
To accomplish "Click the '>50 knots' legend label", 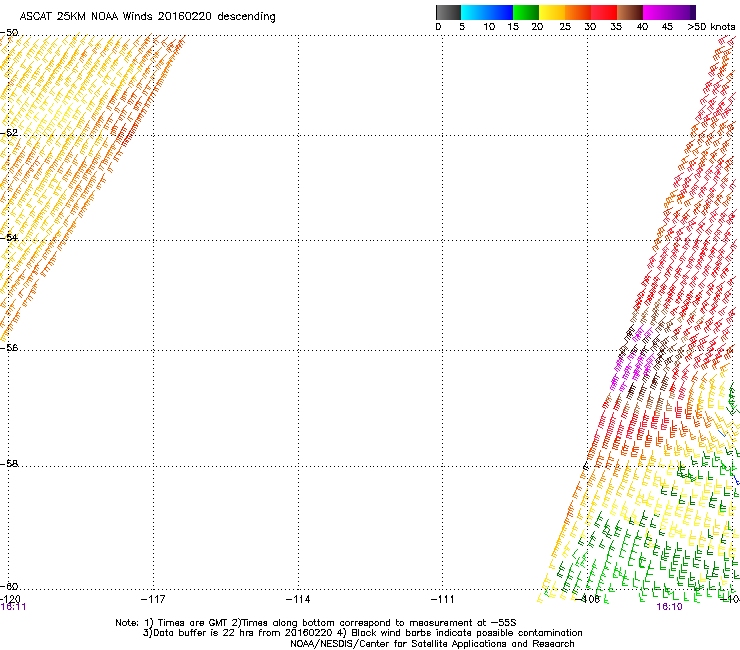I will click(711, 27).
